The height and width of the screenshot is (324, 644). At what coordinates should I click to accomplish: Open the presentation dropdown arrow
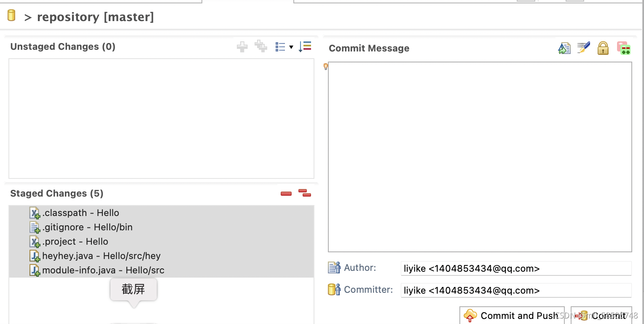click(x=290, y=47)
